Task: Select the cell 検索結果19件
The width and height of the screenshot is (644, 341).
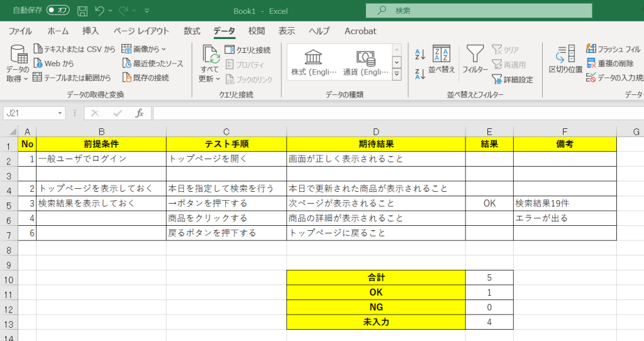Action: point(565,203)
